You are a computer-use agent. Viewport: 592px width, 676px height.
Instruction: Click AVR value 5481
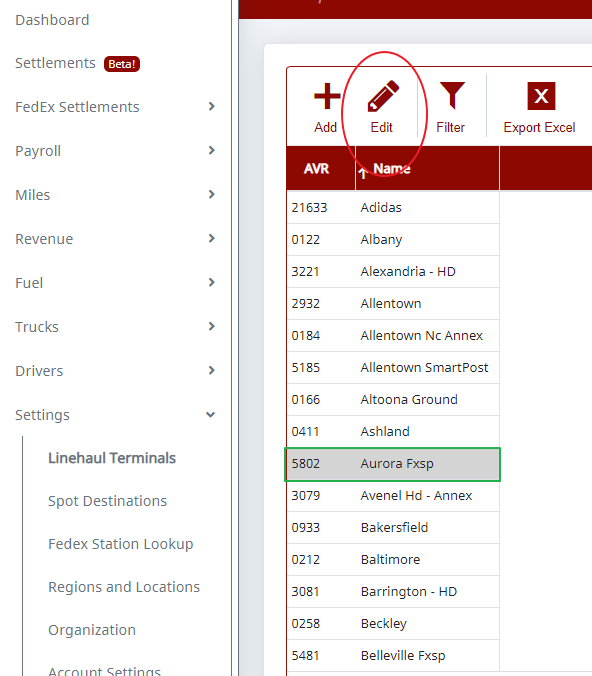(305, 656)
